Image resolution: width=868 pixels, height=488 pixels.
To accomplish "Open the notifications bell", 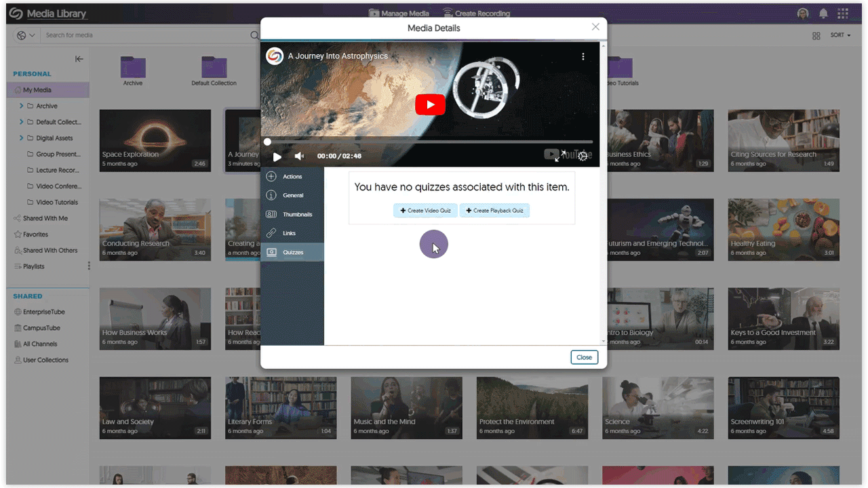I will [823, 13].
